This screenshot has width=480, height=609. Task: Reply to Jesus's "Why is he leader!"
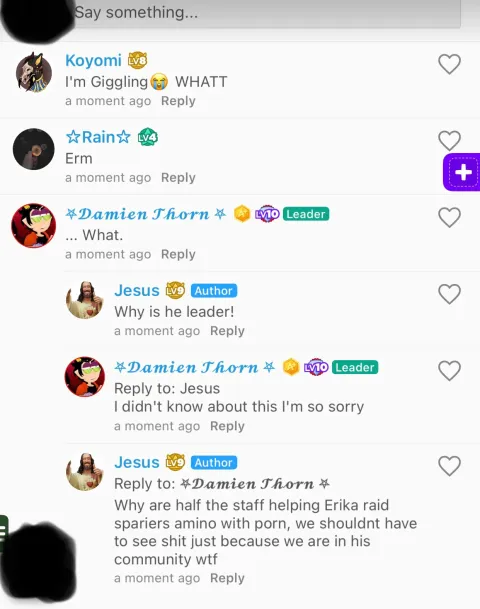point(227,331)
